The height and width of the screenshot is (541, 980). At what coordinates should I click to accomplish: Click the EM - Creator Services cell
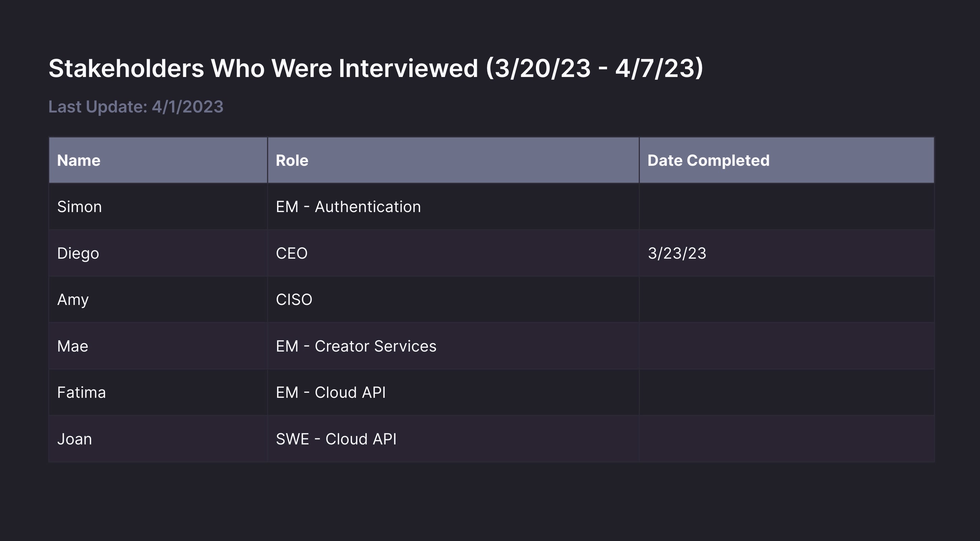pyautogui.click(x=453, y=346)
